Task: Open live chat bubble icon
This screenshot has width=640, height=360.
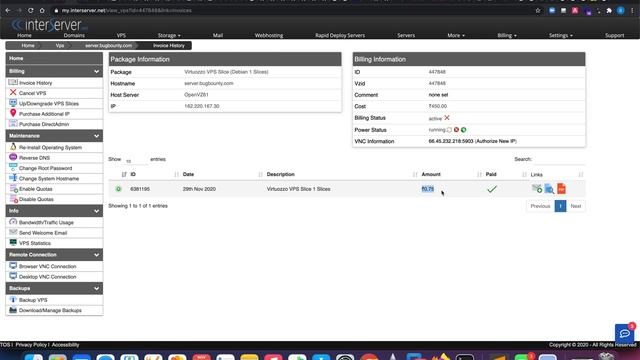Action: tap(624, 333)
